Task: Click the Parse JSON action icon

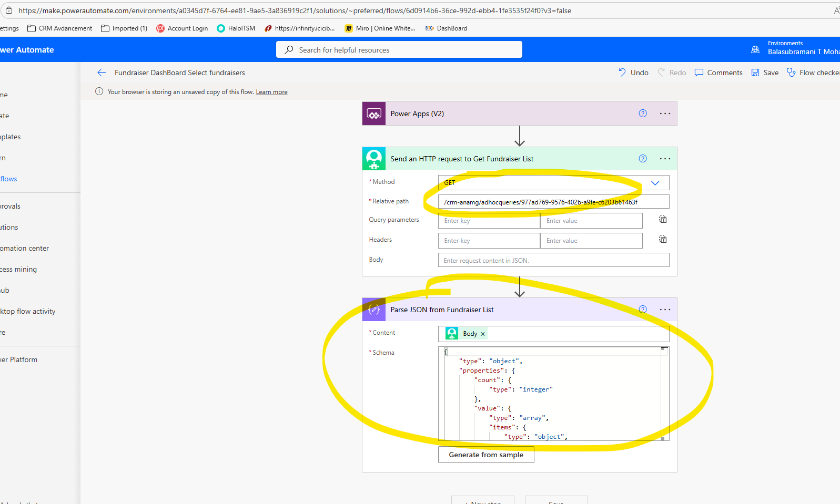Action: coord(374,310)
